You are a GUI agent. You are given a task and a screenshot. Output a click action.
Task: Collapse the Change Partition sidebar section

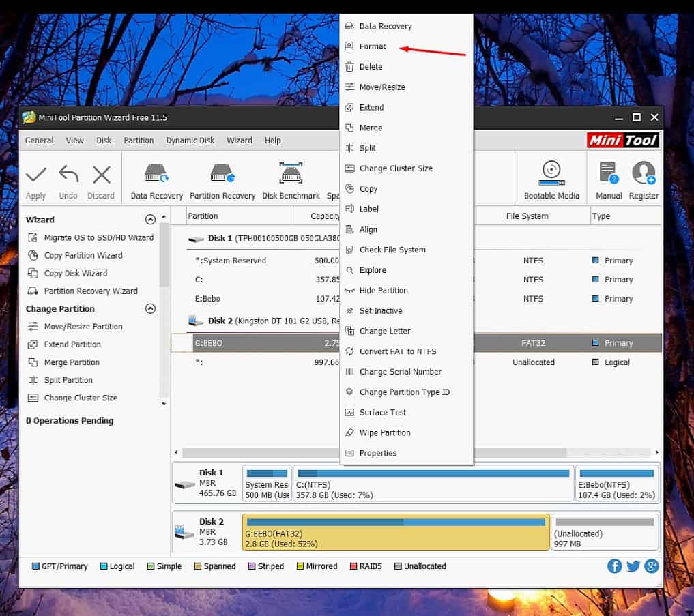pos(151,308)
